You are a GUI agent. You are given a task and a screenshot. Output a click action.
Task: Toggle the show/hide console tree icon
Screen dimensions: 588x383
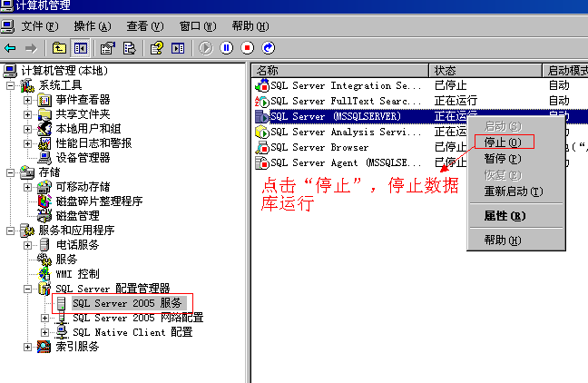coord(80,48)
